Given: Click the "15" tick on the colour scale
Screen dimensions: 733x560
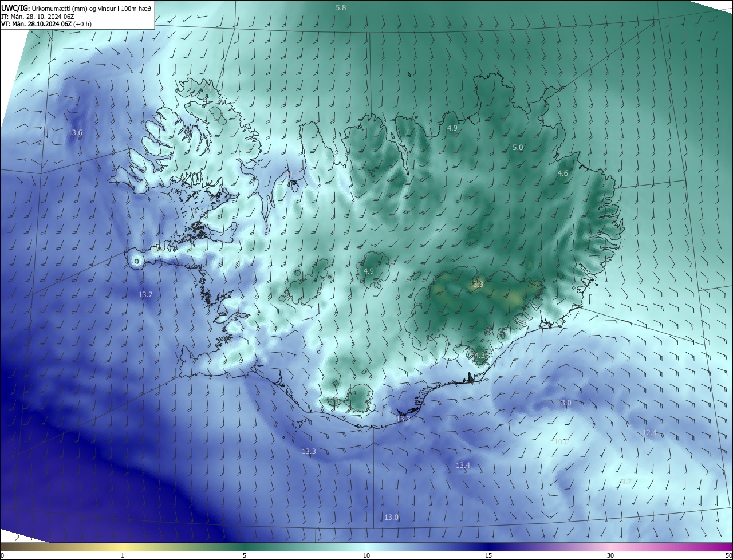Looking at the screenshot, I should (488, 555).
